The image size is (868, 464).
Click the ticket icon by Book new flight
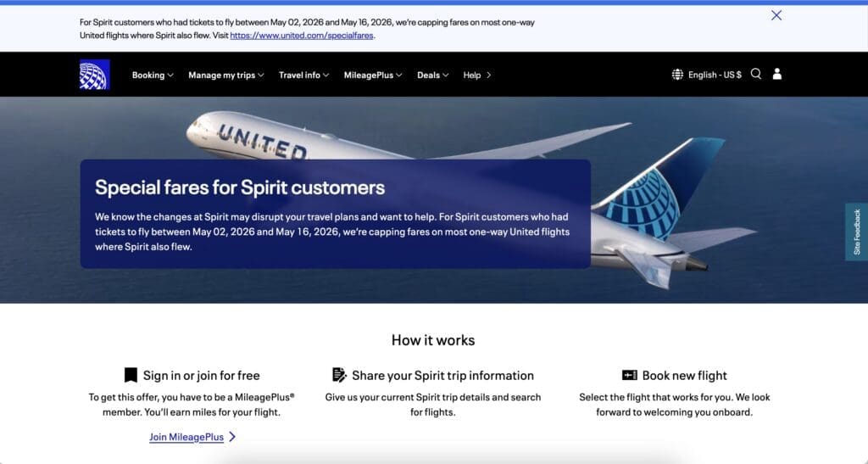pyautogui.click(x=630, y=376)
